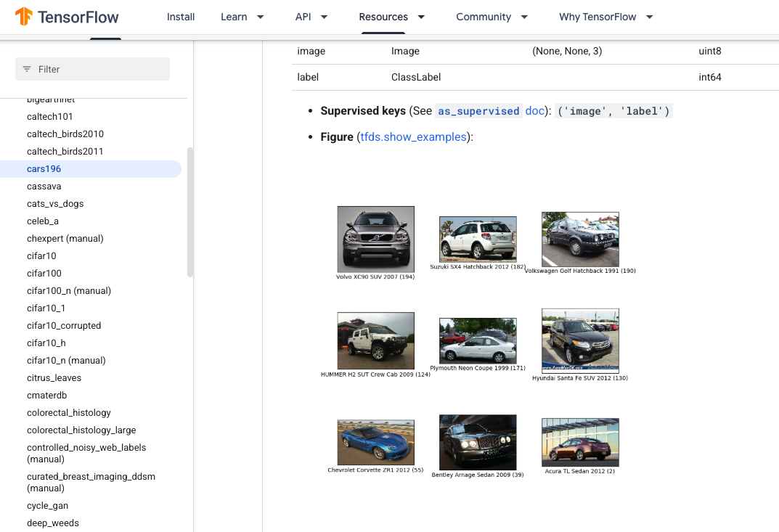Image resolution: width=779 pixels, height=532 pixels.
Task: Click the Suzuki SX4 Hatchback image
Action: coord(478,239)
